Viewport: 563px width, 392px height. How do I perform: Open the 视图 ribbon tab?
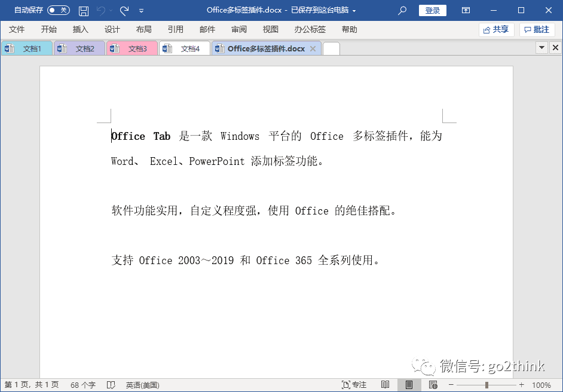point(270,29)
